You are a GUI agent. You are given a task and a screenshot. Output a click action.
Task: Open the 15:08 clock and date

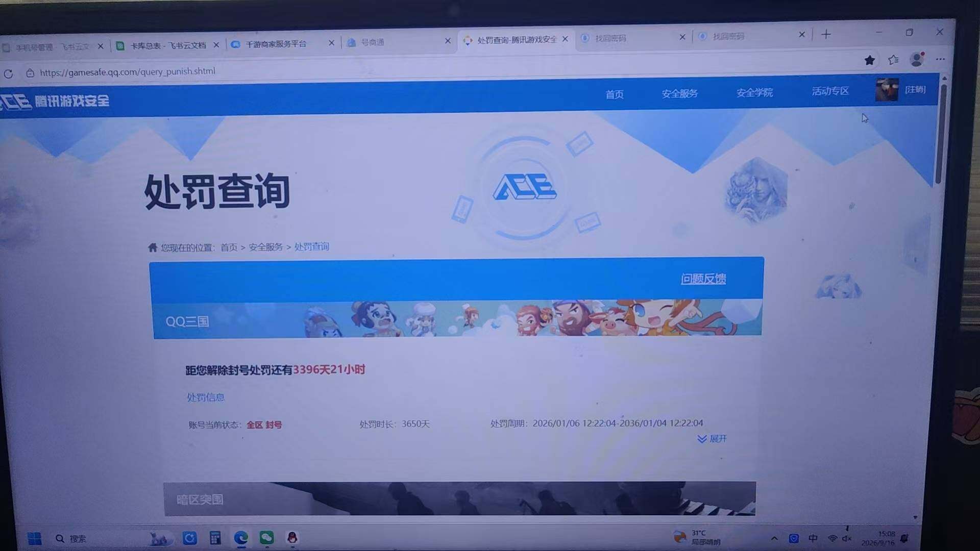click(x=878, y=538)
